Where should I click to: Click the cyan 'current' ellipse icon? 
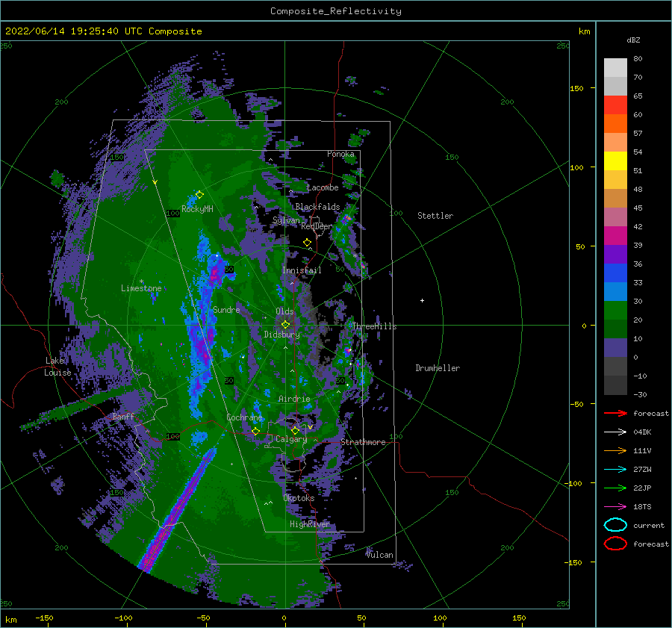click(615, 525)
